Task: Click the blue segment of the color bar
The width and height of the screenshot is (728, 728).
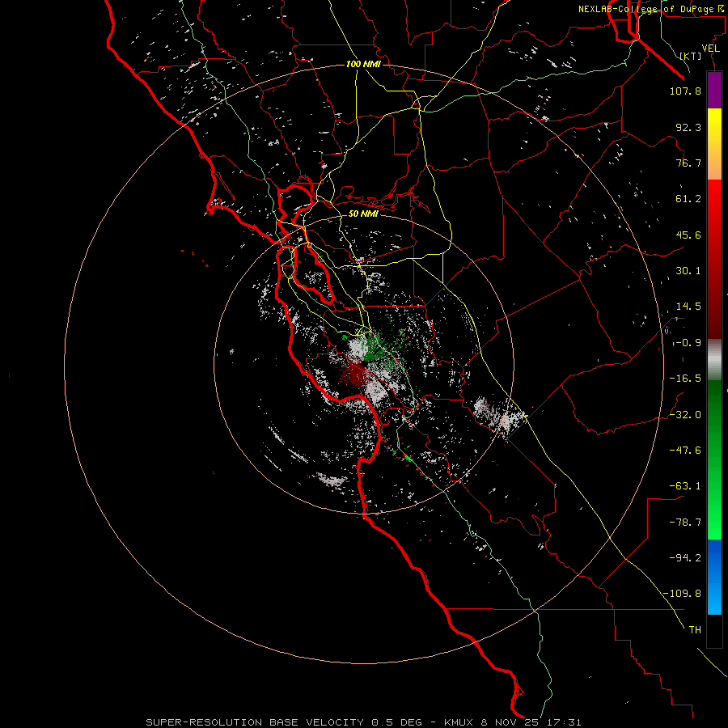Action: (714, 577)
